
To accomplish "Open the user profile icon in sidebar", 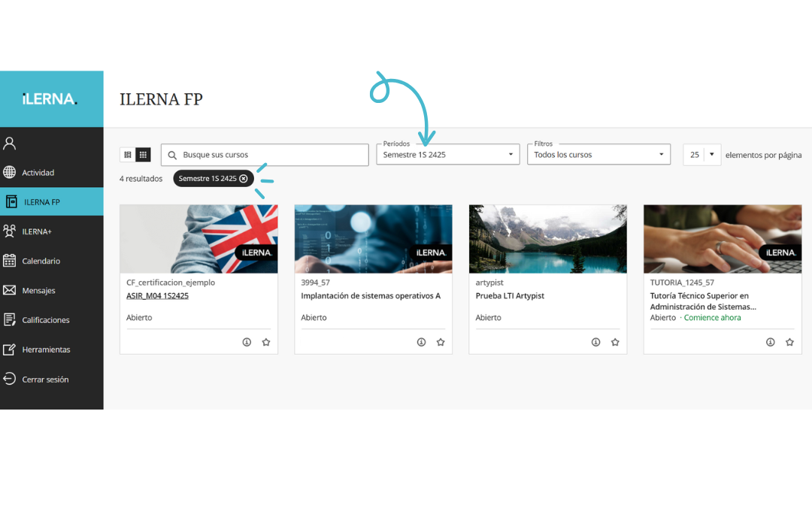I will tap(9, 144).
